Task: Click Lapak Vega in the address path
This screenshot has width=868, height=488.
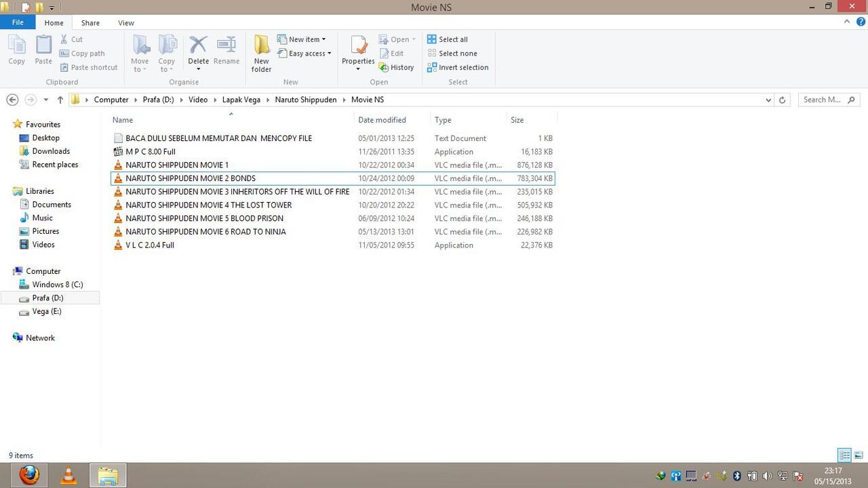Action: [241, 100]
